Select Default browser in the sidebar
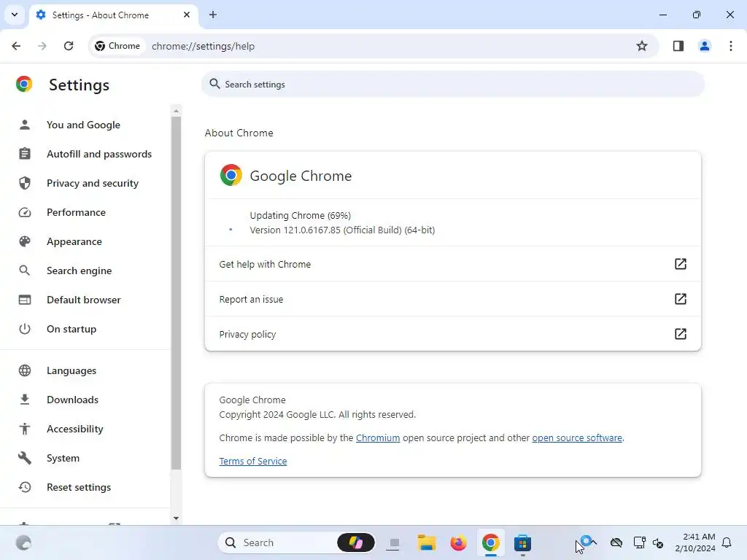Viewport: 747px width, 560px height. click(x=84, y=300)
